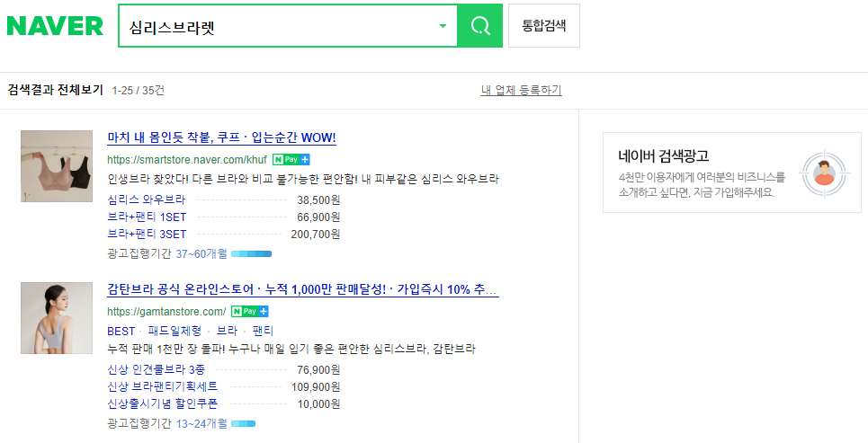Open the 감탄브라 공식 온라인스토어 ad title
868x443 pixels.
click(303, 290)
